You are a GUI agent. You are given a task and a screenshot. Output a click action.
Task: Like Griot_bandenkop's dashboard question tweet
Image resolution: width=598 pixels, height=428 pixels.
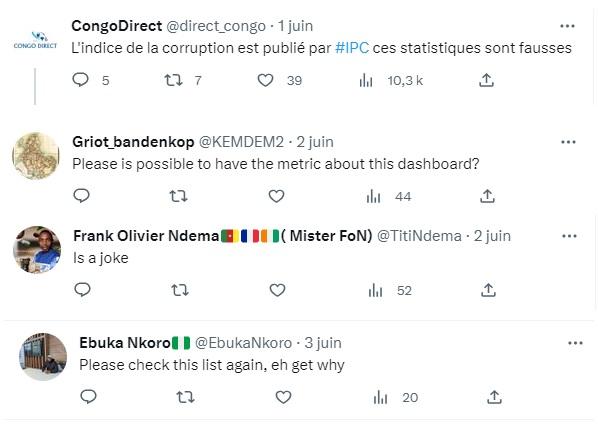[x=276, y=196]
